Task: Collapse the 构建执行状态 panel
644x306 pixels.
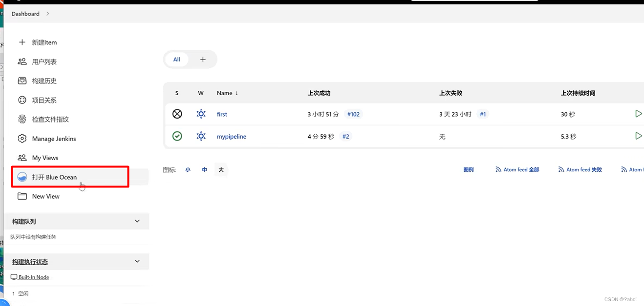Action: (x=137, y=262)
